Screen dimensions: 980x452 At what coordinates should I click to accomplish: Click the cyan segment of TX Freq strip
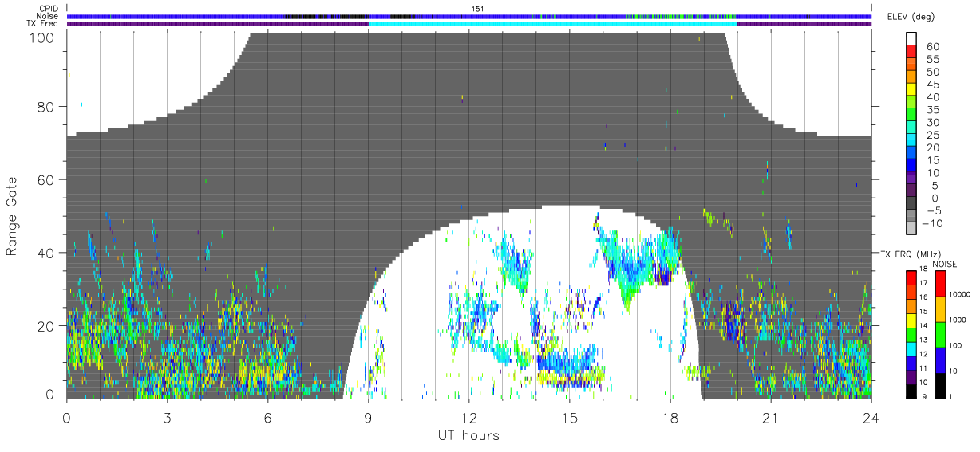tap(553, 24)
